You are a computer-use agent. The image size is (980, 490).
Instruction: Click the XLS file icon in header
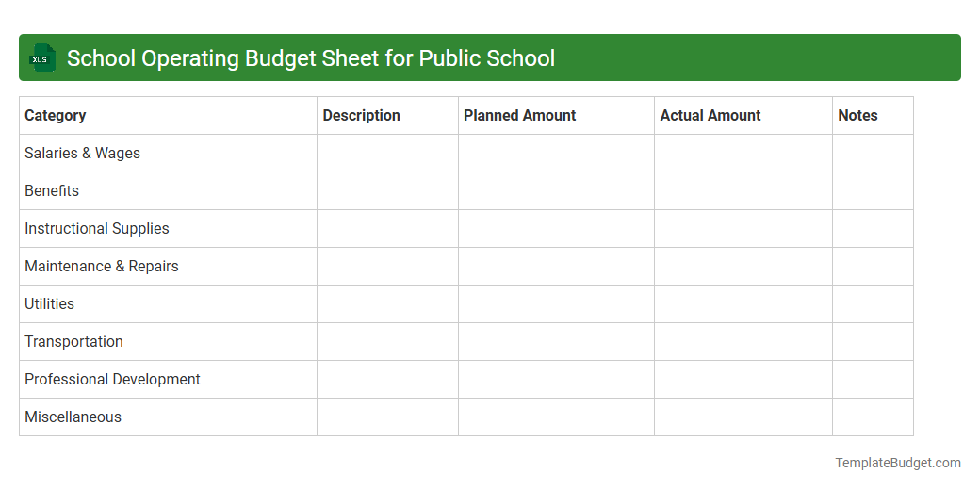point(42,57)
